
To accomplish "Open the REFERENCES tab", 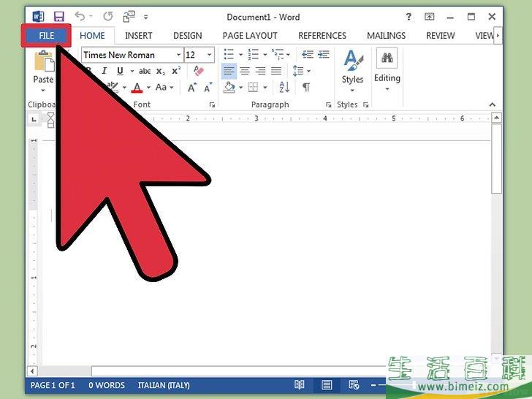I will [x=322, y=36].
